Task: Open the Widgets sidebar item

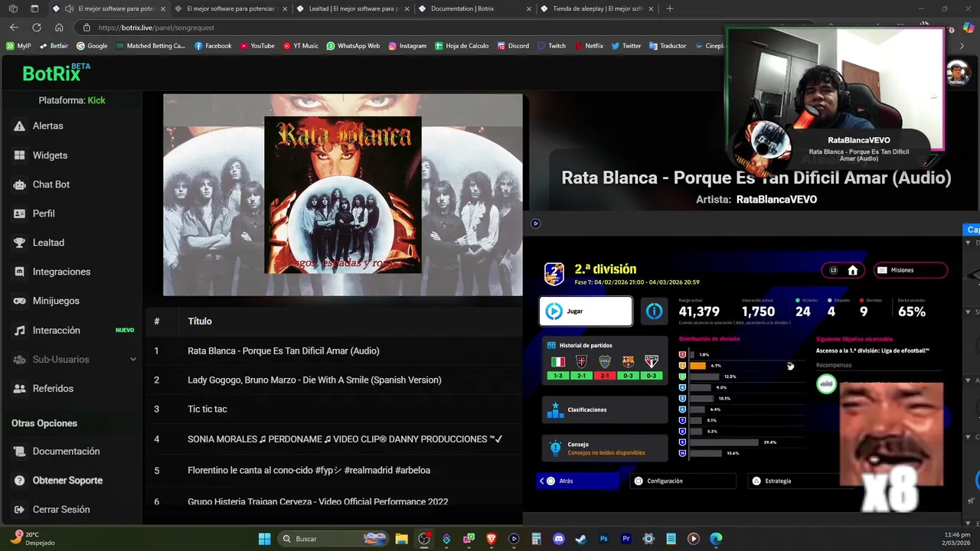Action: pyautogui.click(x=50, y=155)
